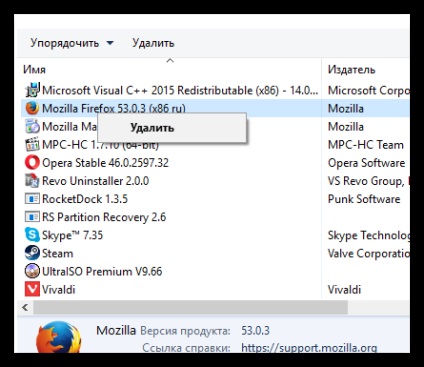The width and height of the screenshot is (424, 367).
Task: Sort the list via the Имя column header
Action: click(35, 70)
